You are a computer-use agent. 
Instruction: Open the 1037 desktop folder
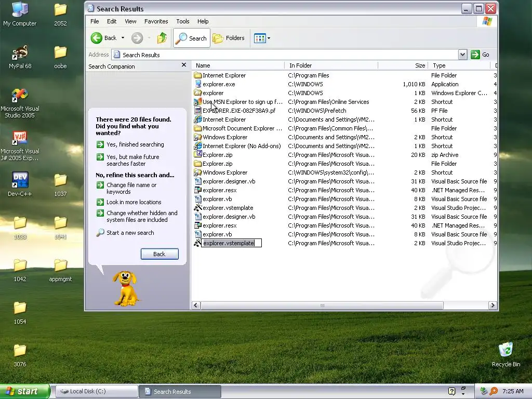[60, 184]
